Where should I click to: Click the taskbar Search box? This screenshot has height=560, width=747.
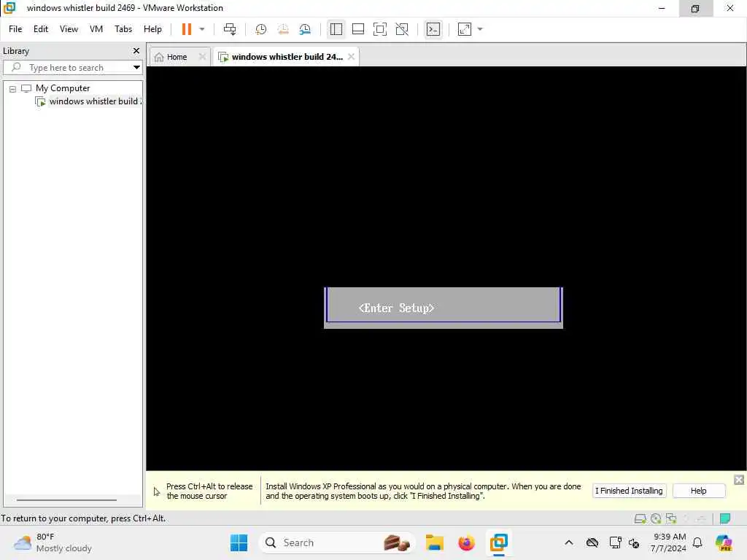(x=337, y=542)
